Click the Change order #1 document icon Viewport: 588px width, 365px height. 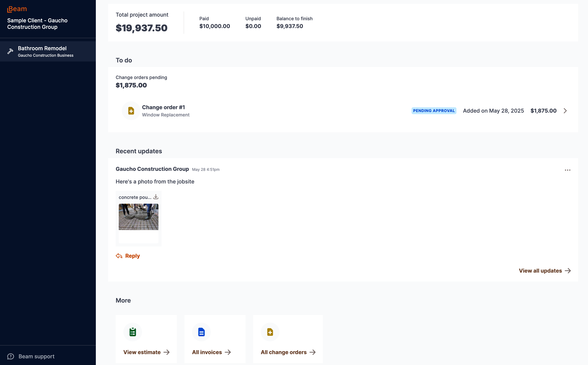click(131, 111)
